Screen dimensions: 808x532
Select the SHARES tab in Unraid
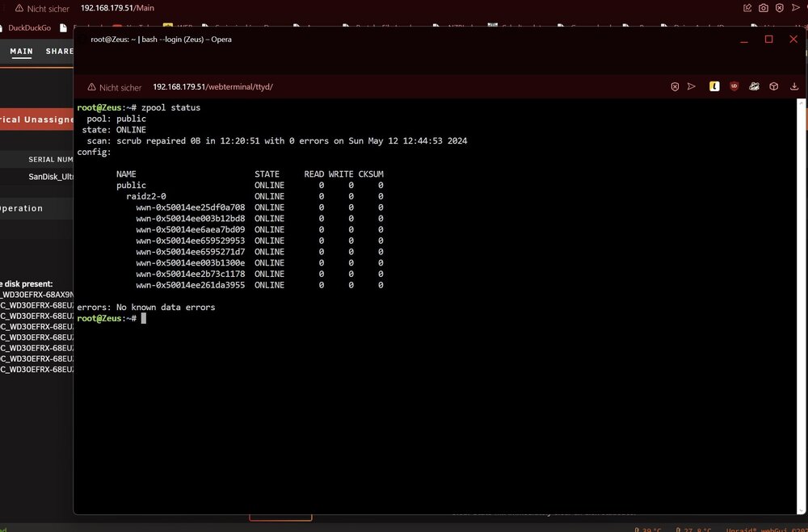click(x=60, y=52)
